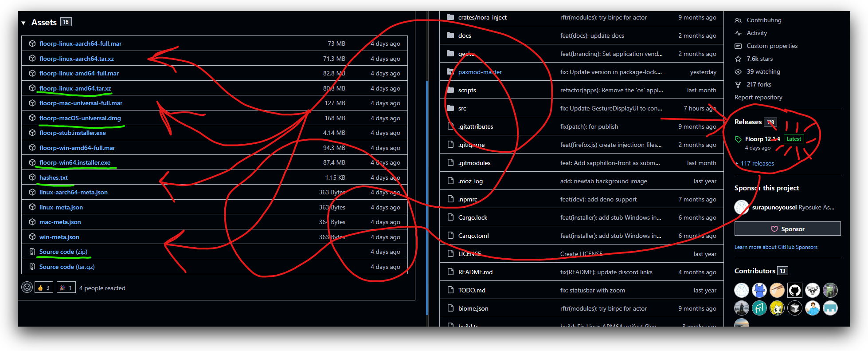
Task: Click package icon beside floorp-mac-universal-full.mar
Action: point(32,103)
